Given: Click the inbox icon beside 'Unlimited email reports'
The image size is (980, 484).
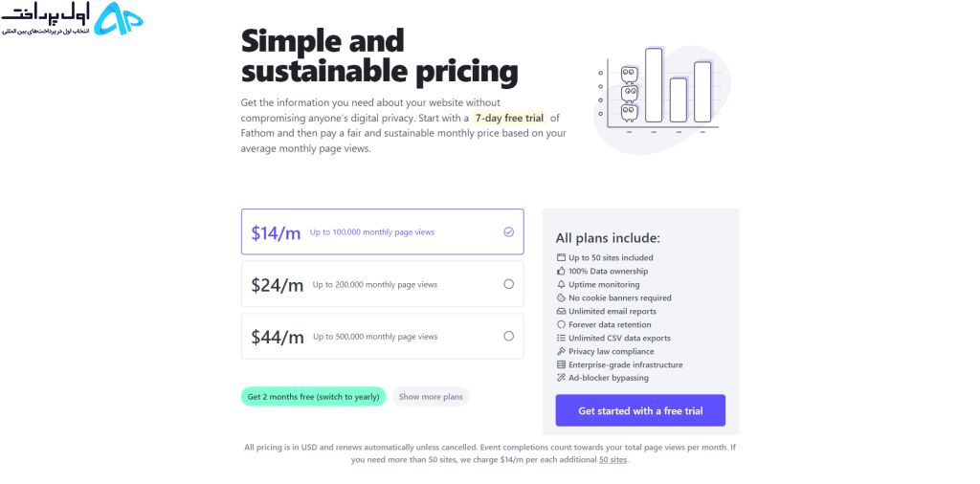Looking at the screenshot, I should point(561,311).
